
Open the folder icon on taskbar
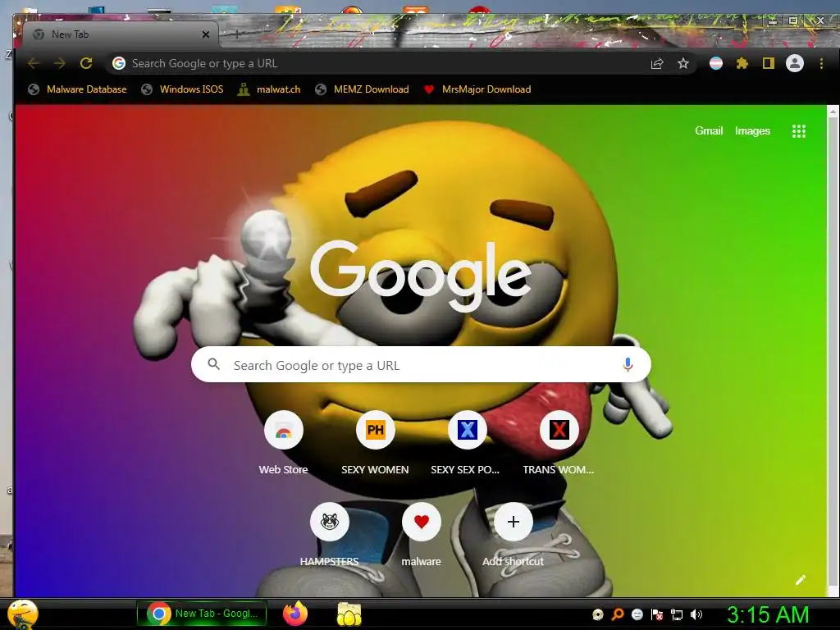[349, 614]
